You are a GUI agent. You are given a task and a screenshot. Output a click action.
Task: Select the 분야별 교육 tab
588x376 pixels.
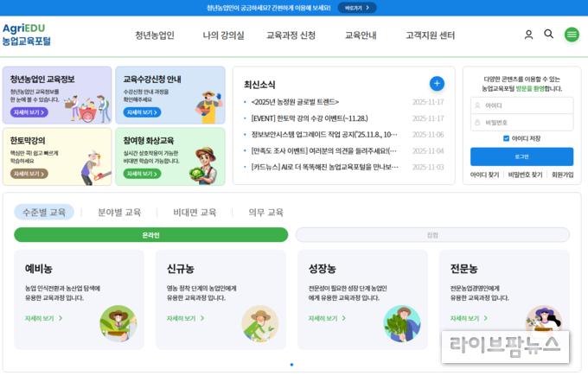click(x=119, y=213)
